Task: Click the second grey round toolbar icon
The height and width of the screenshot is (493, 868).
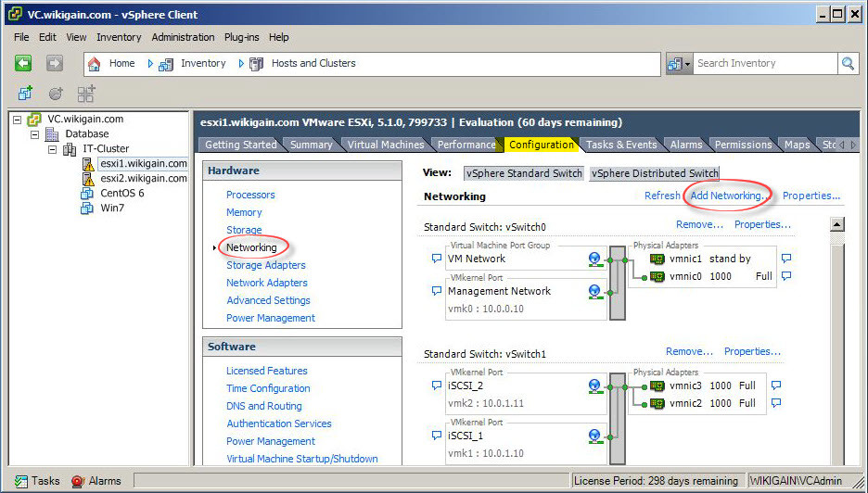Action: (x=56, y=94)
